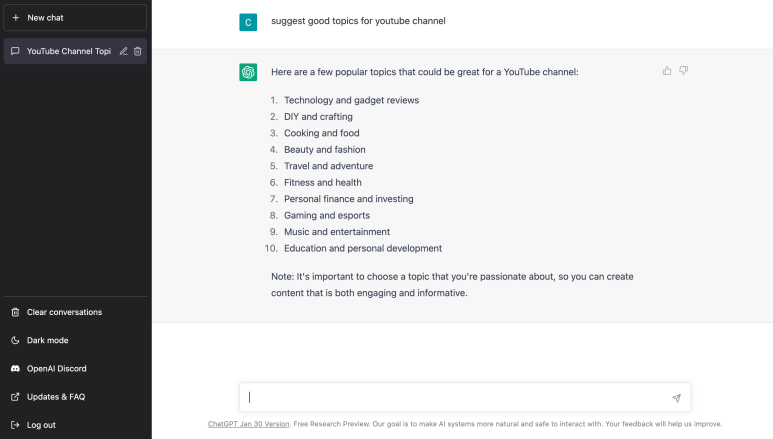Click the plus icon beside New chat

click(x=15, y=17)
